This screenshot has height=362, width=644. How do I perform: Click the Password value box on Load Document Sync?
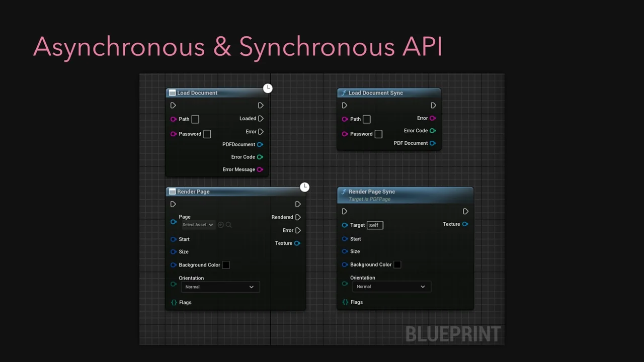click(378, 134)
